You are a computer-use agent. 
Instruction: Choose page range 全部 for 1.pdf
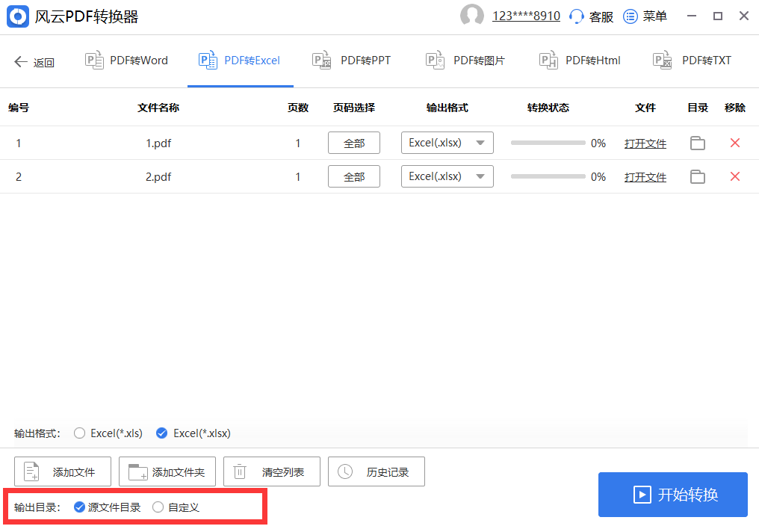coord(354,143)
